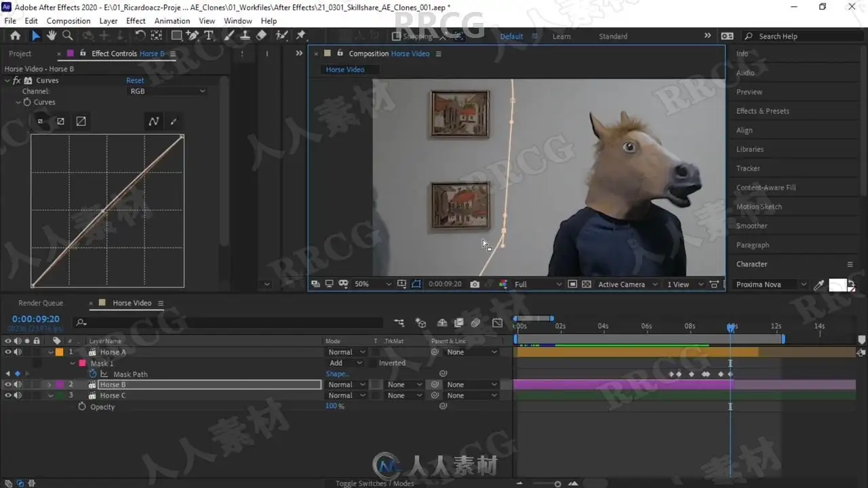The image size is (868, 488).
Task: Open the 50% magnification dropdown
Action: click(x=372, y=285)
